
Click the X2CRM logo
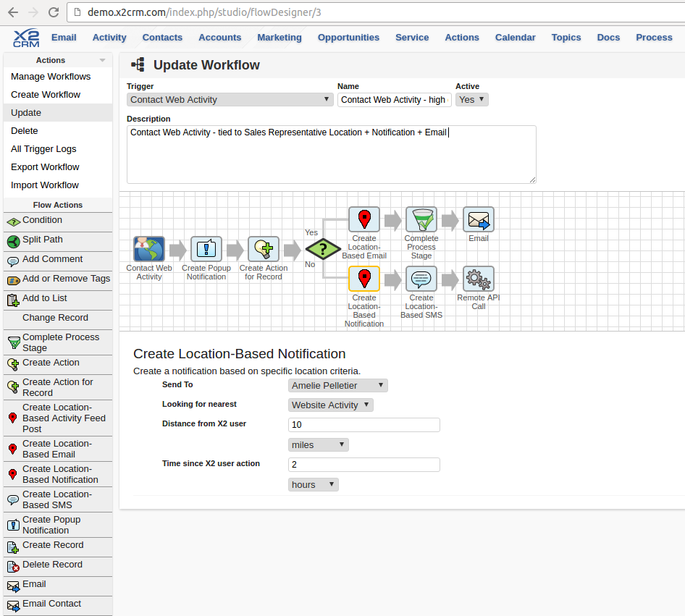[x=27, y=38]
